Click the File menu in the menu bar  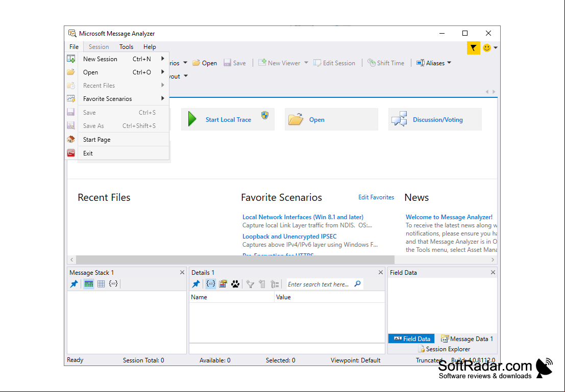point(74,47)
